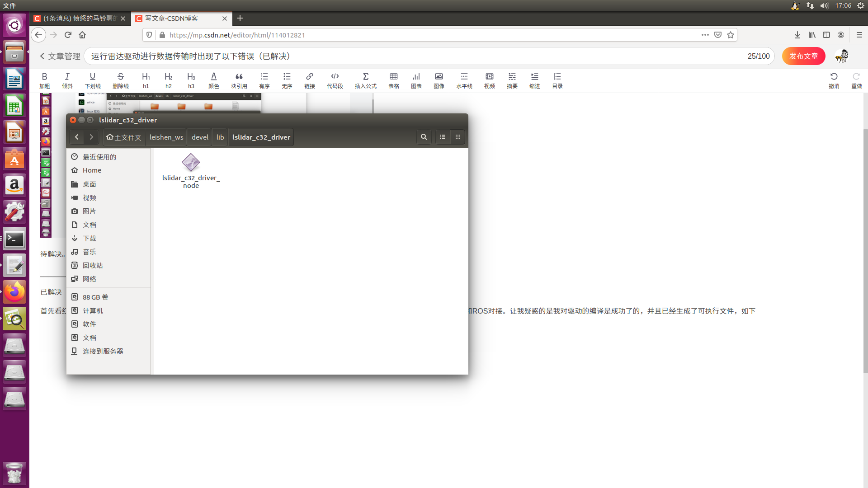Open the text color (颜色) picker

213,80
